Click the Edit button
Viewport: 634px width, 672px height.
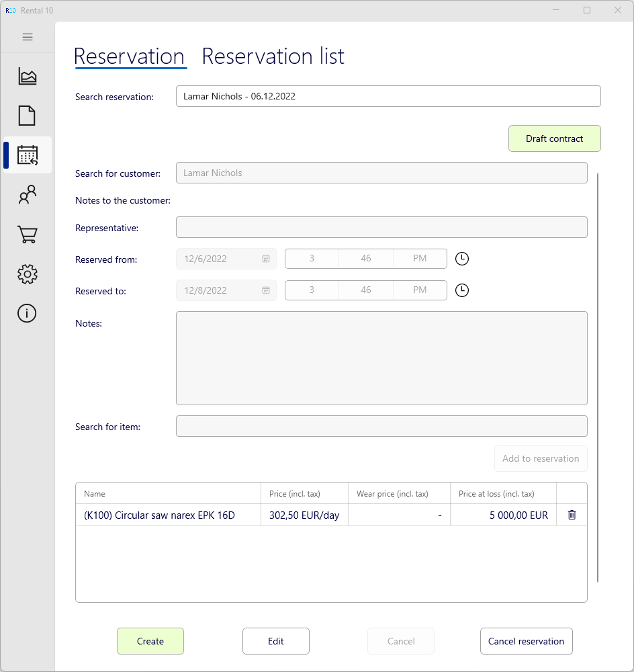point(276,641)
